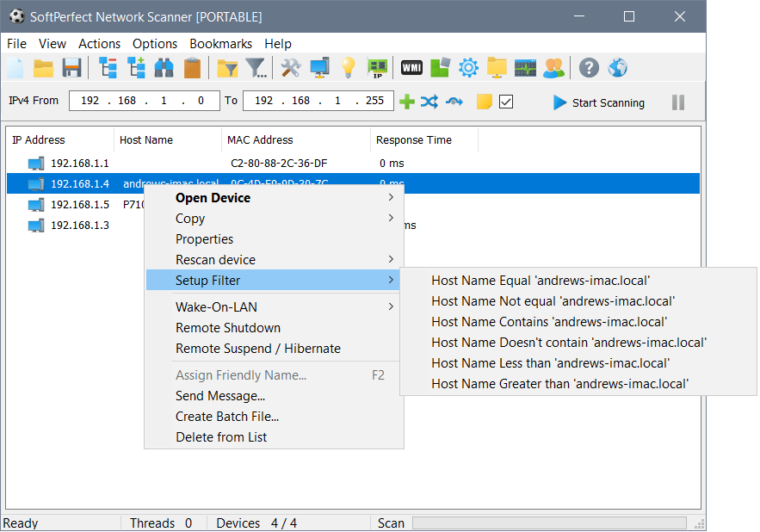Sort by IP Address column header
Image resolution: width=760 pixels, height=532 pixels.
[x=60, y=139]
